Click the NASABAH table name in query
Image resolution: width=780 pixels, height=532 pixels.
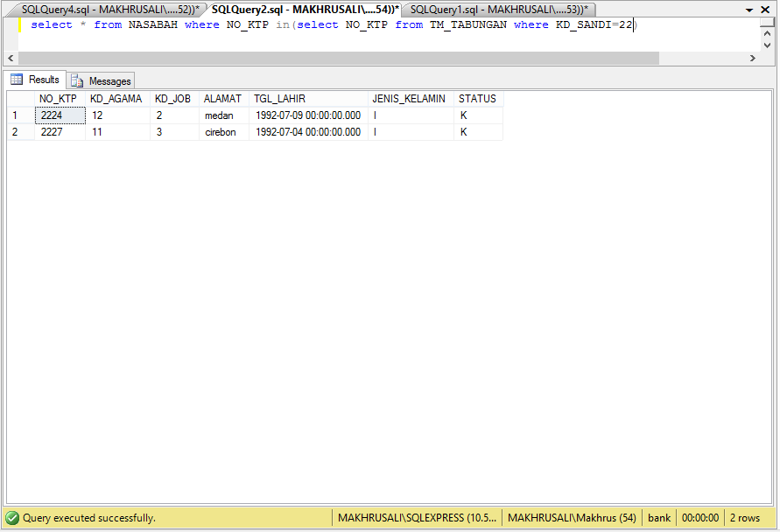tap(152, 24)
